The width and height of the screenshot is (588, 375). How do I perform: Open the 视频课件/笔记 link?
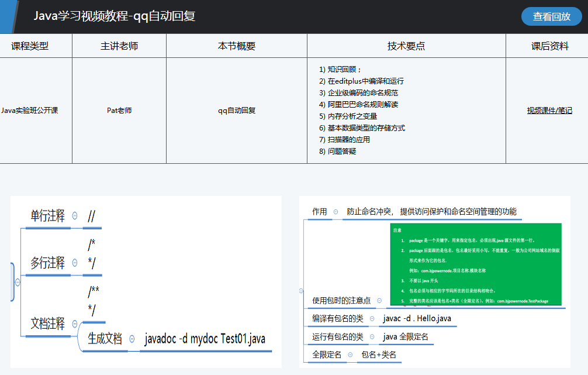point(549,111)
